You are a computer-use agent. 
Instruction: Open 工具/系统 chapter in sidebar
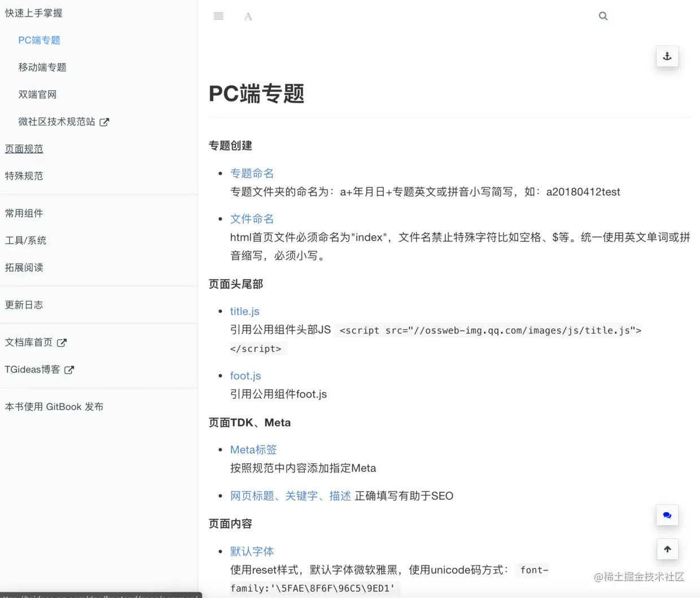[25, 240]
